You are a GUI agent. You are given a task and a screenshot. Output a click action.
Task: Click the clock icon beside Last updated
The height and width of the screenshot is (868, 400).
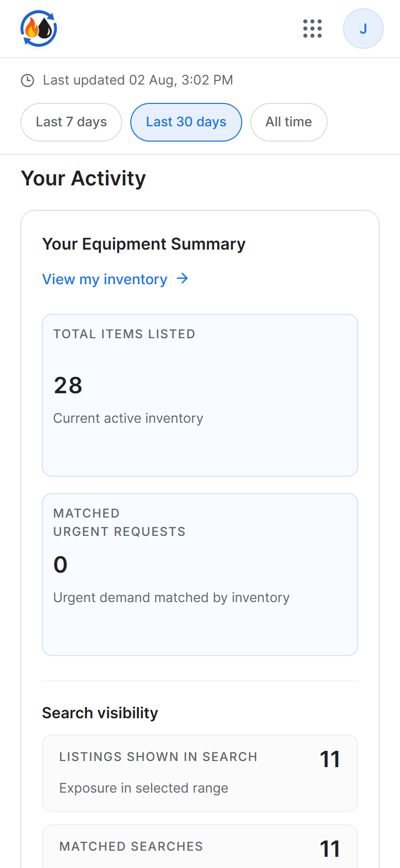pyautogui.click(x=27, y=80)
